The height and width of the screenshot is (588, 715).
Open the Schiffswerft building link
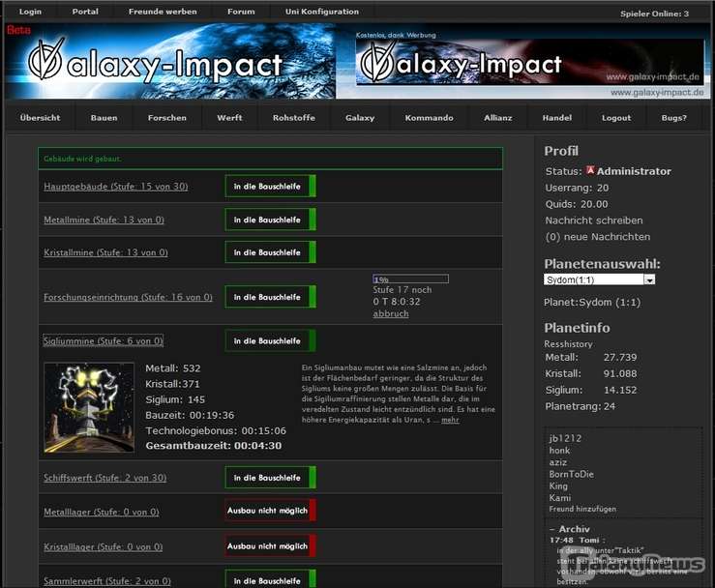click(x=104, y=478)
